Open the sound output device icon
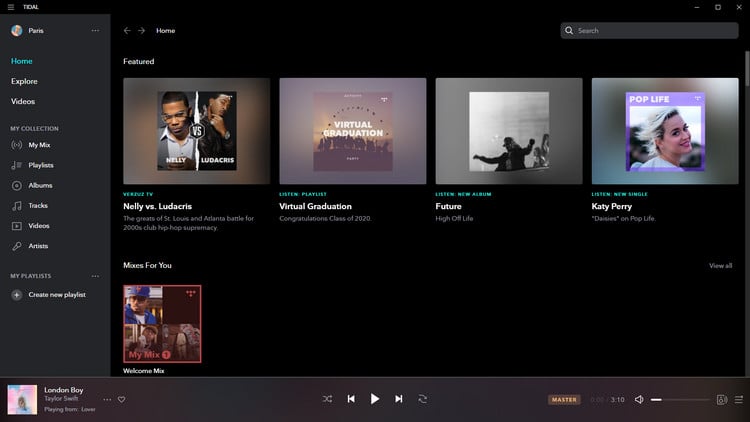Screen dimensions: 750x422 tap(722, 400)
